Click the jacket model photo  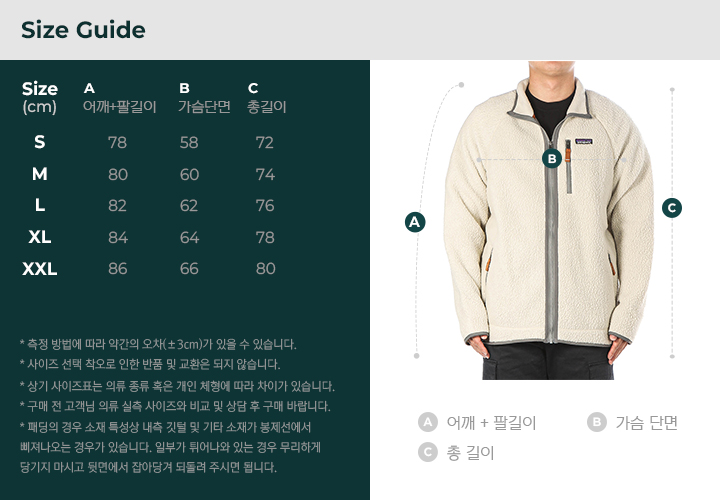click(549, 220)
